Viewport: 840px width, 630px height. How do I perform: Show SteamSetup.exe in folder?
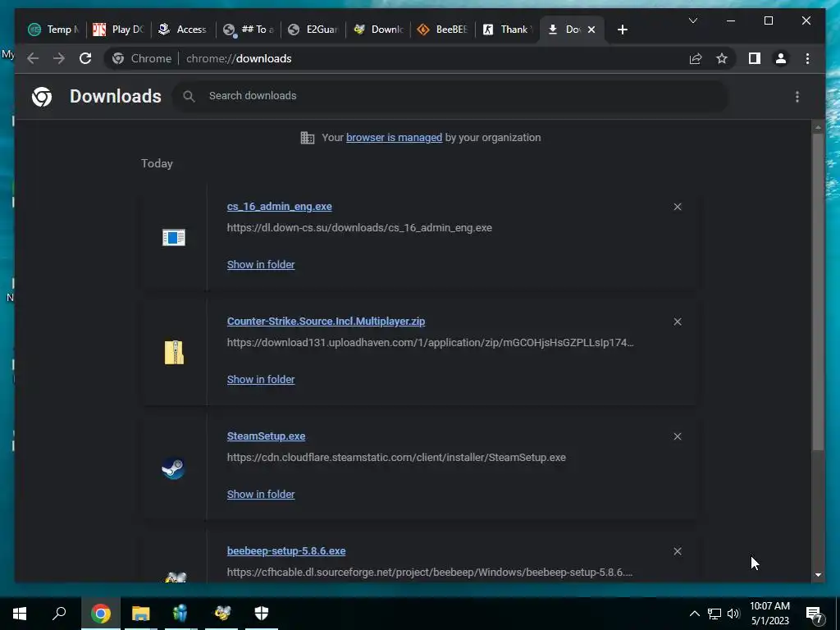(261, 495)
